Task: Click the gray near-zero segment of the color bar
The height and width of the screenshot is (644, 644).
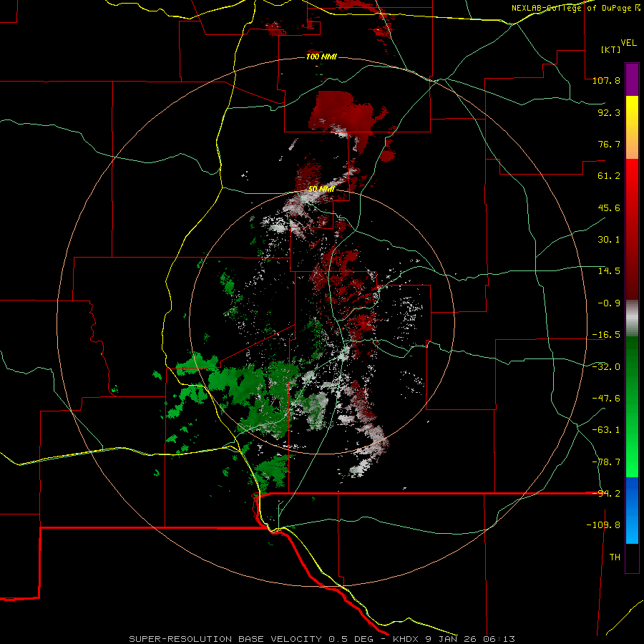Action: click(x=632, y=318)
